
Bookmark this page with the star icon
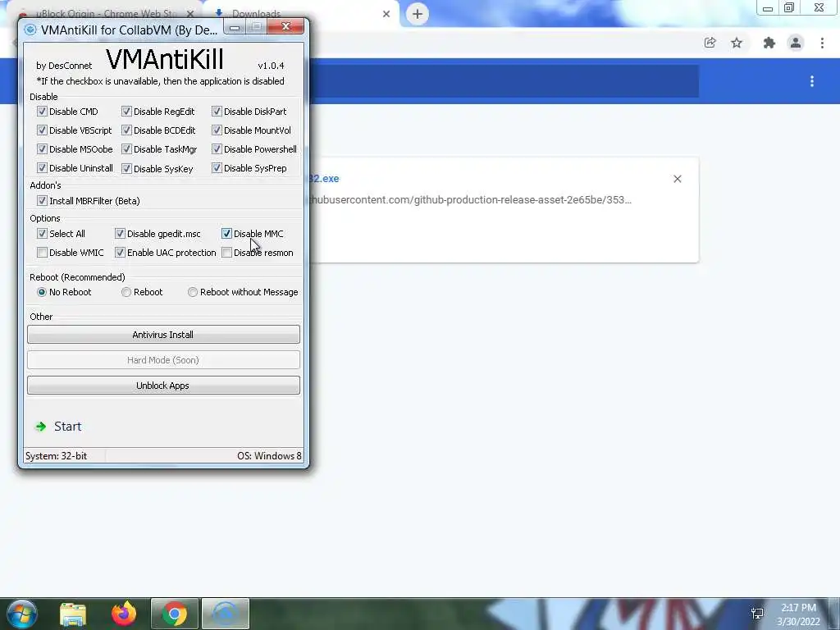click(737, 43)
